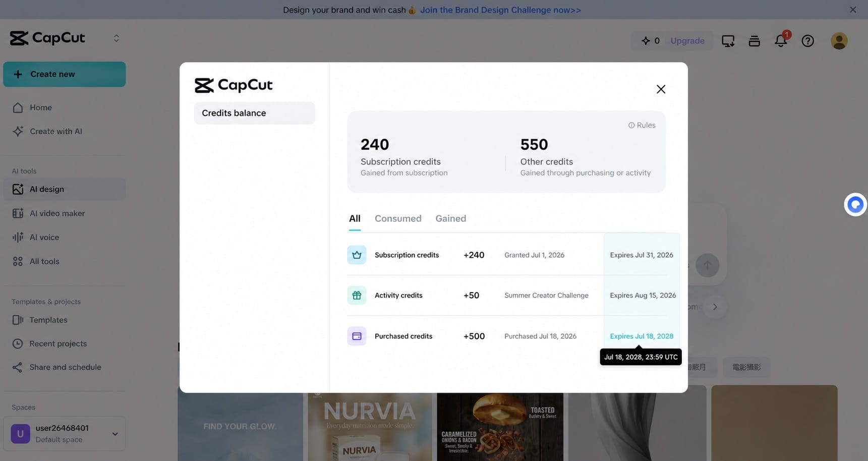
Task: Click the Purchased credits card icon
Action: pos(357,336)
